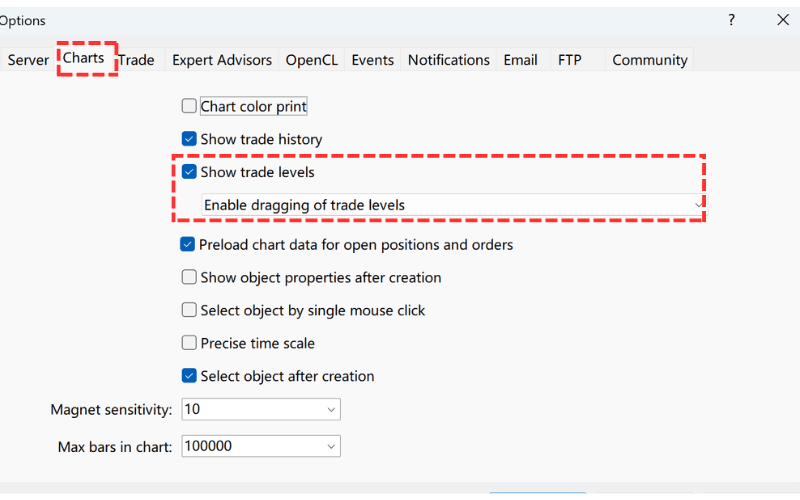Image resolution: width=800 pixels, height=500 pixels.
Task: Click the help question mark icon
Action: click(x=731, y=20)
